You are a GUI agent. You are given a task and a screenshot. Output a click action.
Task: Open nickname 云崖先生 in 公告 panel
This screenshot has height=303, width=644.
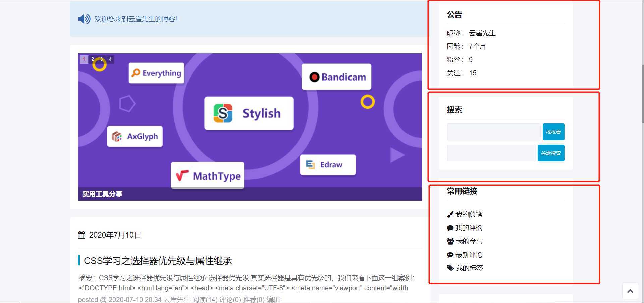[482, 33]
